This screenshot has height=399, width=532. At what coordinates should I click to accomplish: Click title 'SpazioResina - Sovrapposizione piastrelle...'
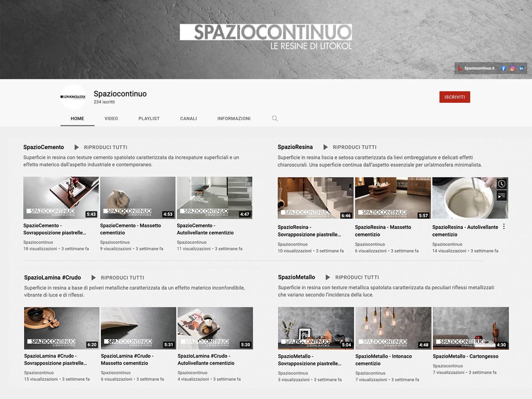point(309,231)
